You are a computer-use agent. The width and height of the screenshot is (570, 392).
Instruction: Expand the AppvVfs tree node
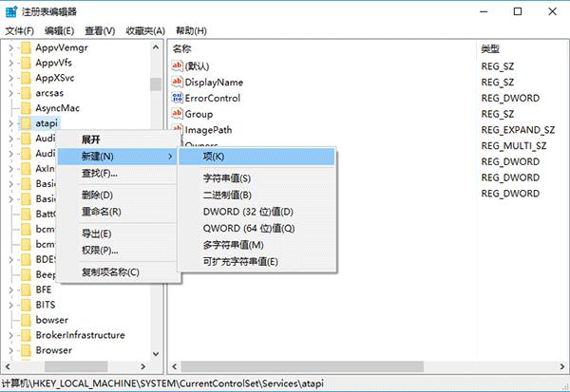click(10, 63)
